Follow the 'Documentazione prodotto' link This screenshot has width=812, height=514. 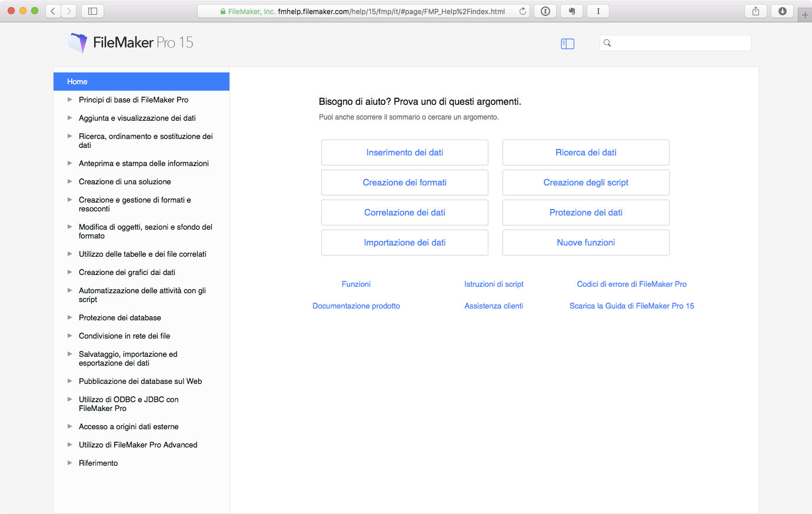356,306
